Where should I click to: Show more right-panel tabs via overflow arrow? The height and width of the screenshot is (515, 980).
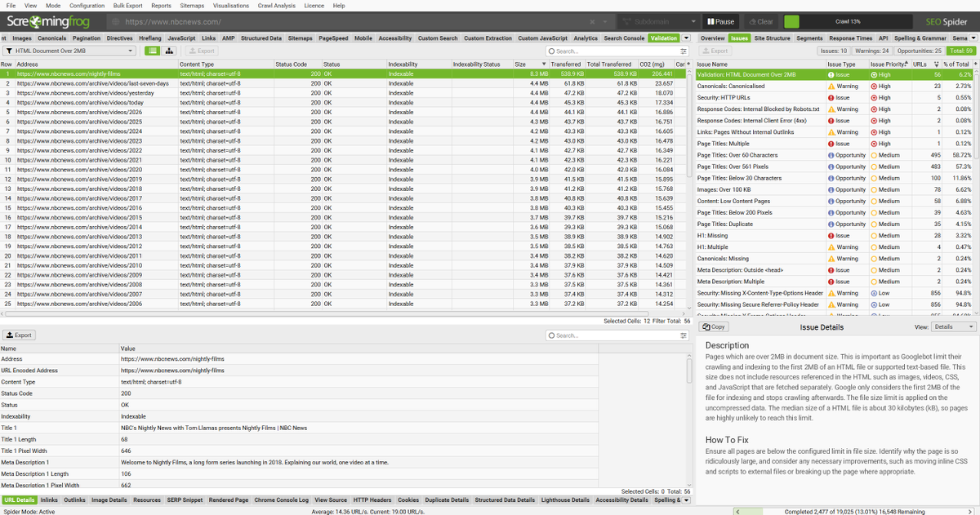[x=973, y=38]
